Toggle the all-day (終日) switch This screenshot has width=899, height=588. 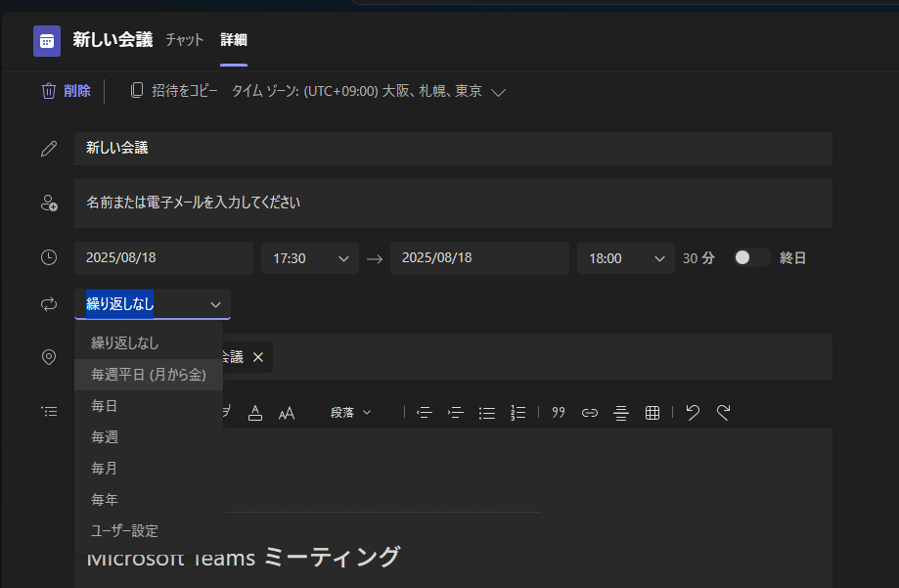click(x=751, y=258)
